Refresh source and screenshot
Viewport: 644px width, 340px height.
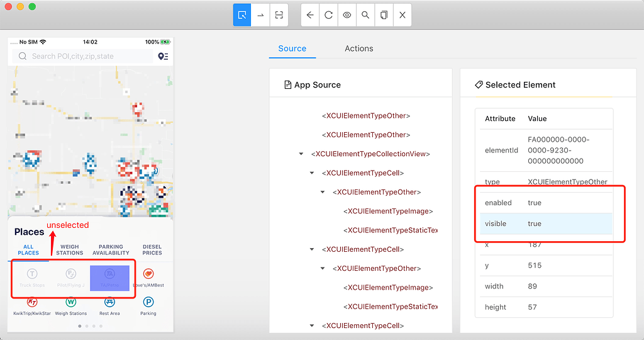[x=328, y=15]
